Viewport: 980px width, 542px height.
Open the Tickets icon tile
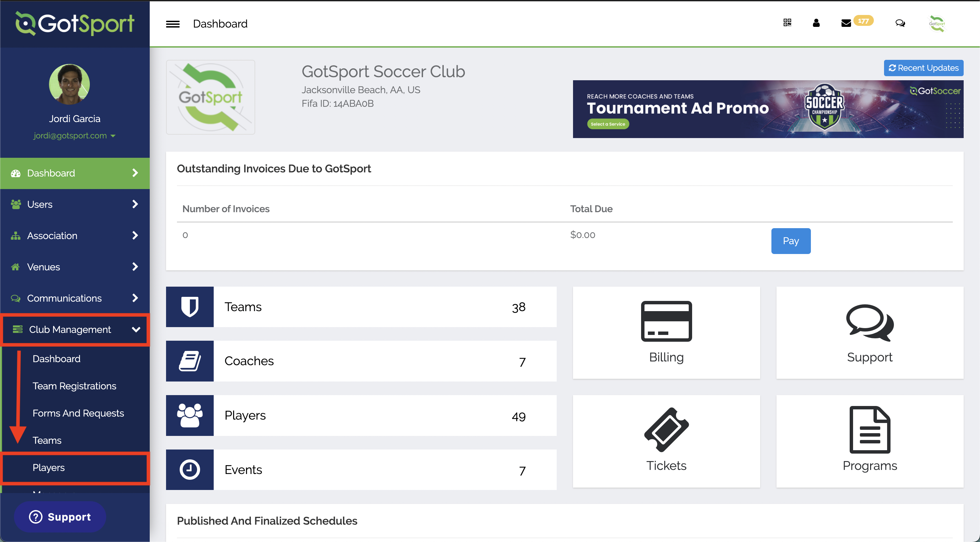(x=666, y=441)
